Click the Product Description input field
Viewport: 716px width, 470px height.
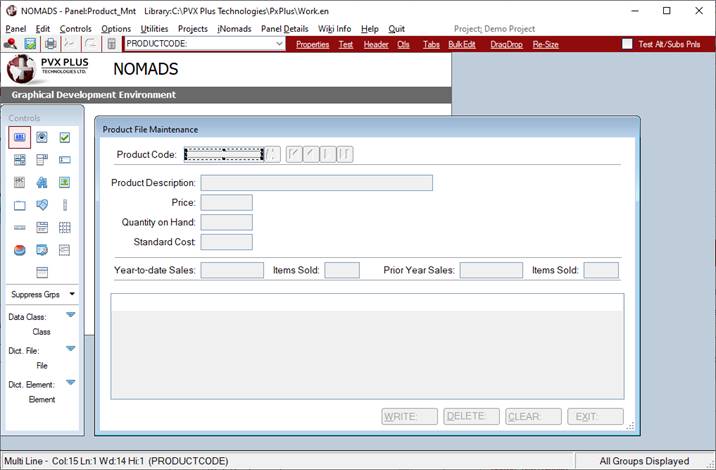tap(316, 183)
